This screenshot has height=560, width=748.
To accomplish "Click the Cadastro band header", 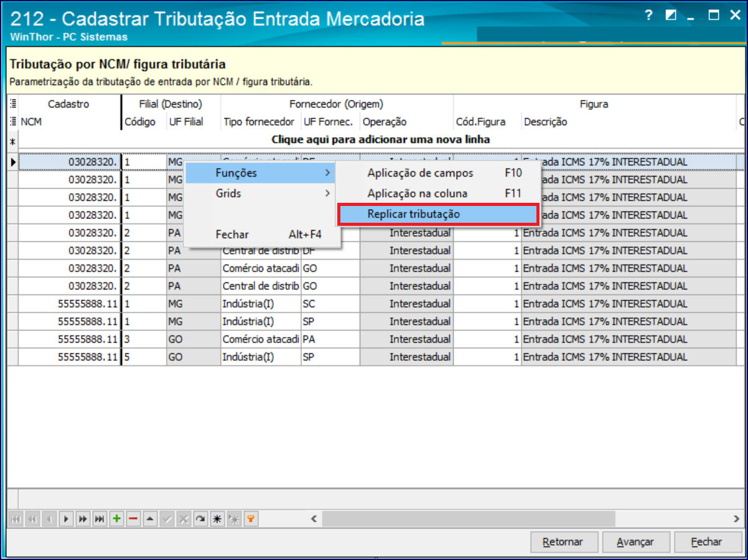I will pos(69,104).
